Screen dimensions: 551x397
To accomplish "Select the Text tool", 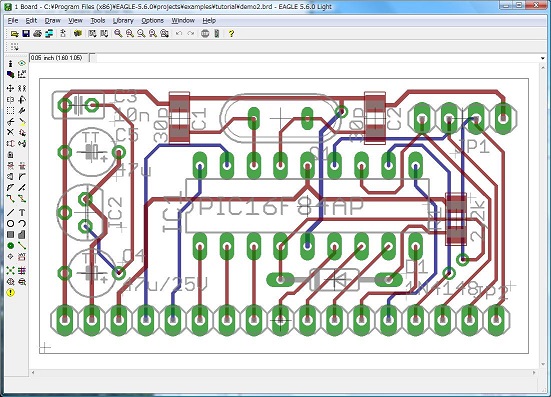I will click(x=22, y=213).
